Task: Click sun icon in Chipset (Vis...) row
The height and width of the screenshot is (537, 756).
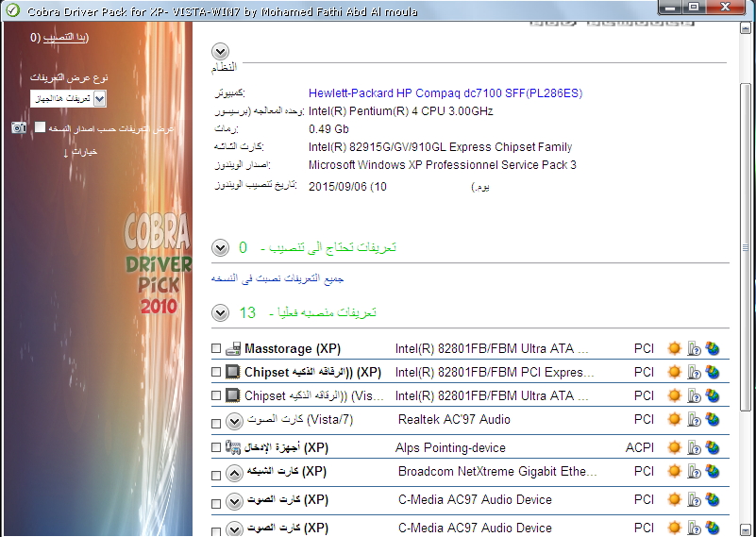Action: pyautogui.click(x=675, y=395)
